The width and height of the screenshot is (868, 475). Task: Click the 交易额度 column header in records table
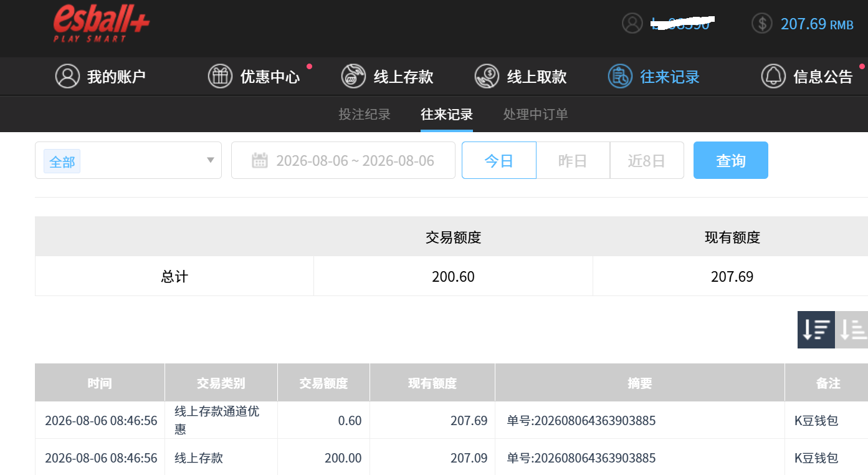323,383
